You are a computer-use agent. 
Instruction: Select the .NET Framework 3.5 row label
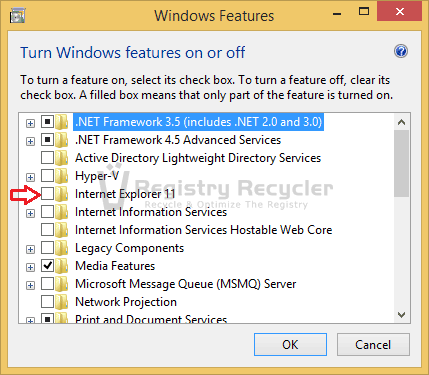tap(198, 122)
